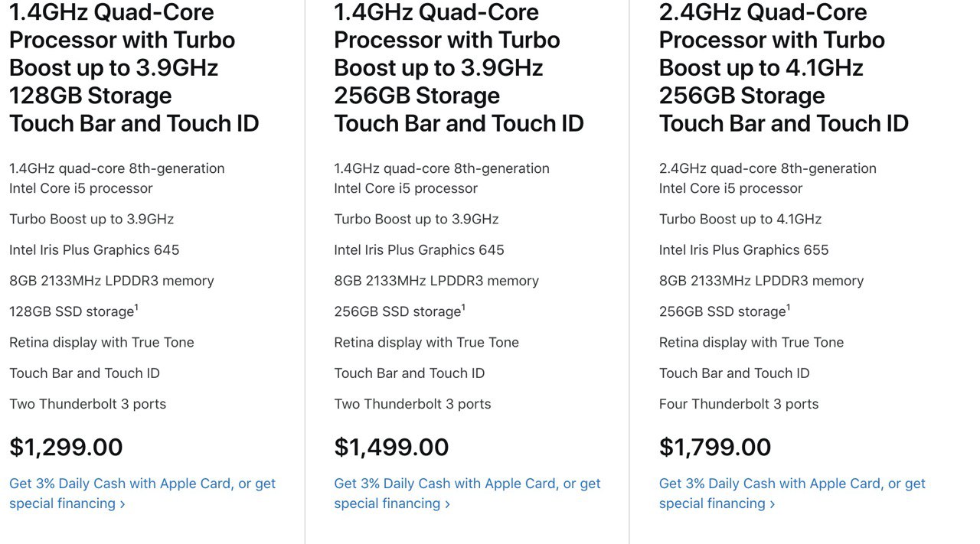The width and height of the screenshot is (980, 544).
Task: Click the 2.4GHz quad-core 8th-generation spec line
Action: (x=768, y=168)
